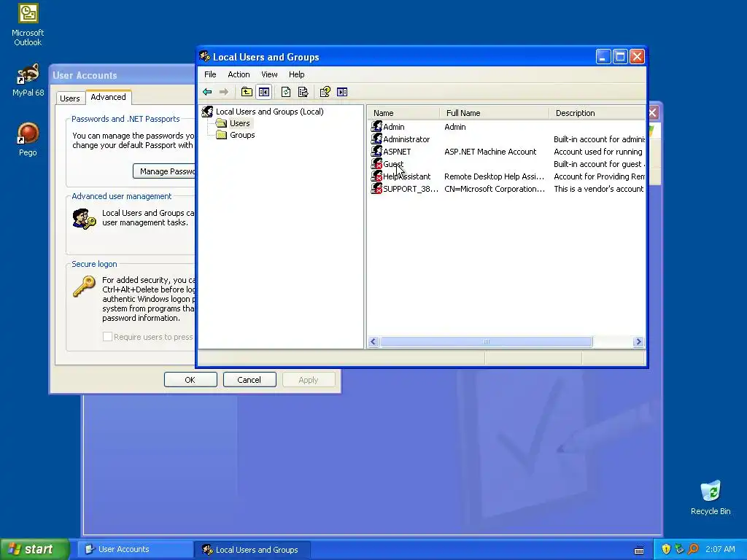Screen dimensions: 747x560
Task: Sort the list by the Description column header
Action: pos(597,113)
